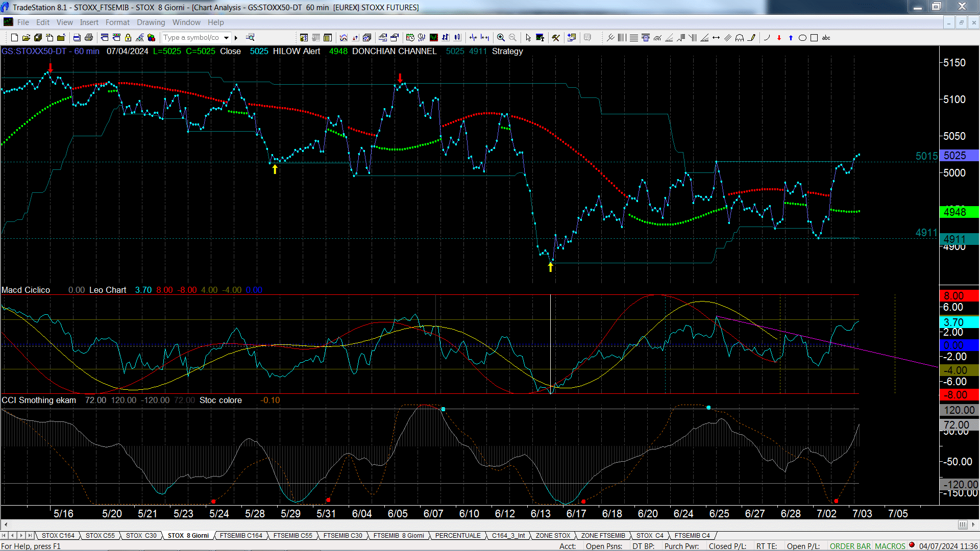Select the pointer cursor tool
This screenshot has width=980, height=551.
coord(528,38)
